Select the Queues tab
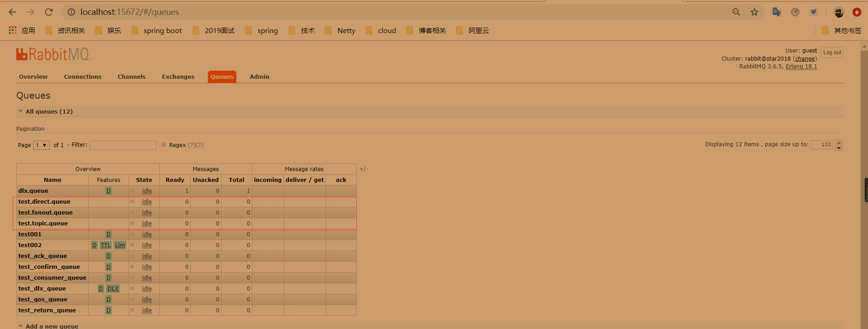The width and height of the screenshot is (868, 329). click(222, 77)
